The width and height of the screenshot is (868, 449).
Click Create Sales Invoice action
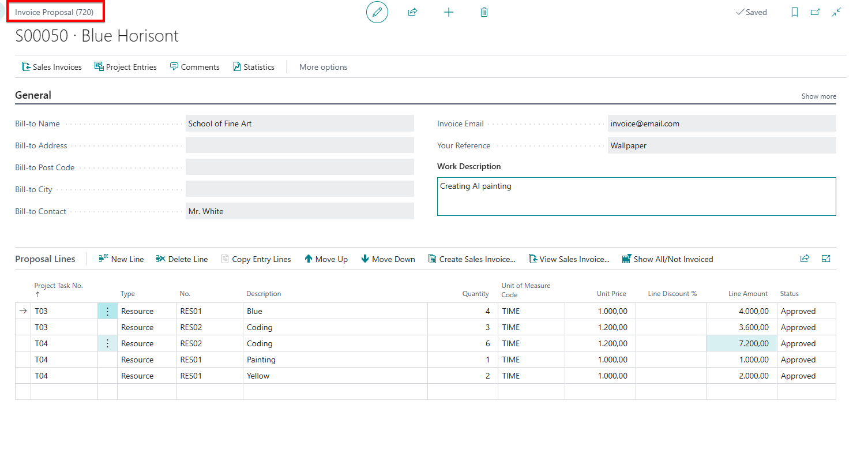(472, 259)
